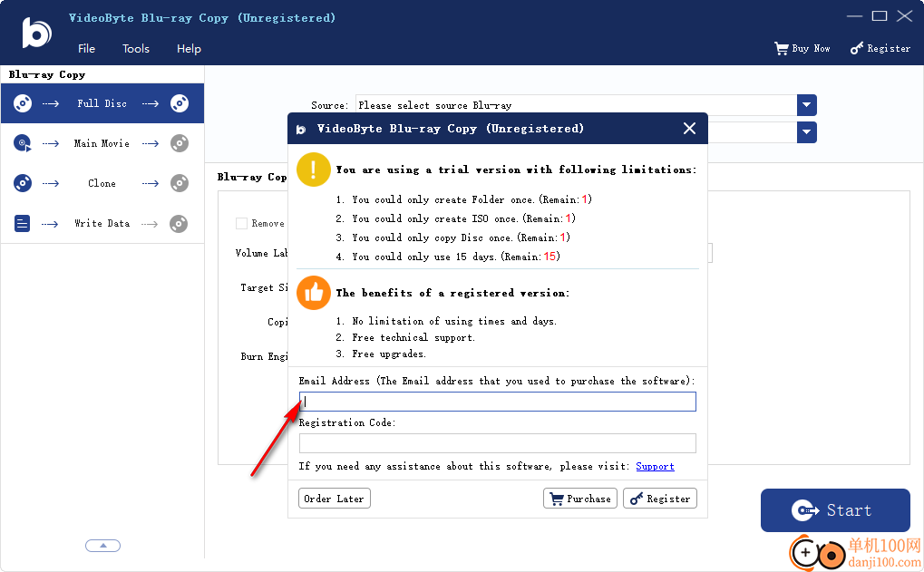Open the File menu
This screenshot has height=572, width=924.
click(86, 49)
